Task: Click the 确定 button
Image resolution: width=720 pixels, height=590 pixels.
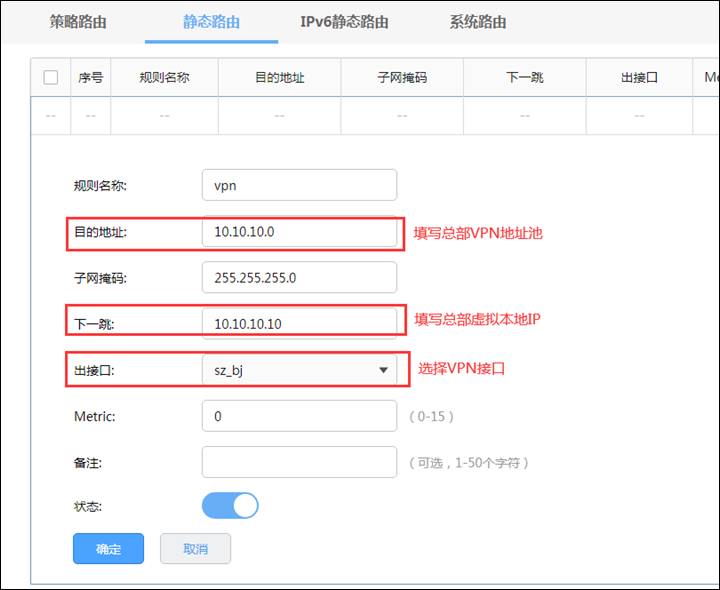Action: (x=108, y=549)
